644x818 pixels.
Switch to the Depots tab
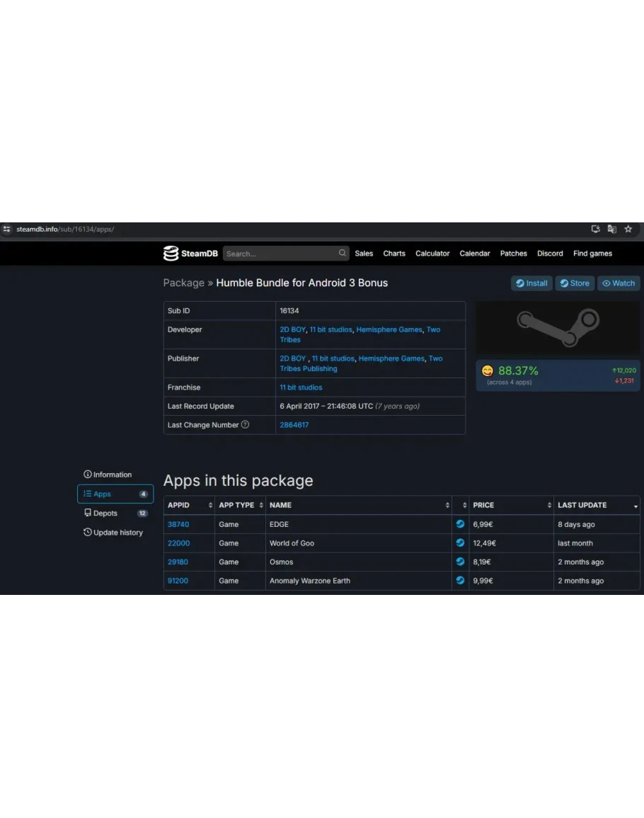[115, 513]
